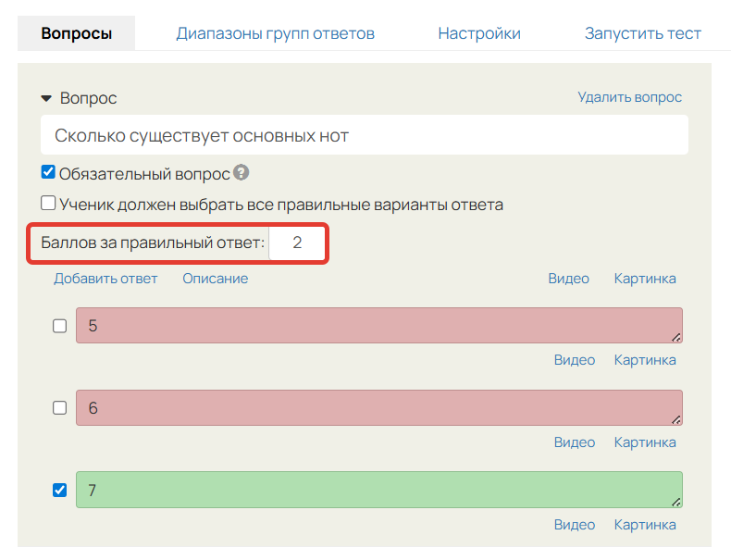Open the Запустить тест tab
The width and height of the screenshot is (731, 560).
tap(643, 33)
